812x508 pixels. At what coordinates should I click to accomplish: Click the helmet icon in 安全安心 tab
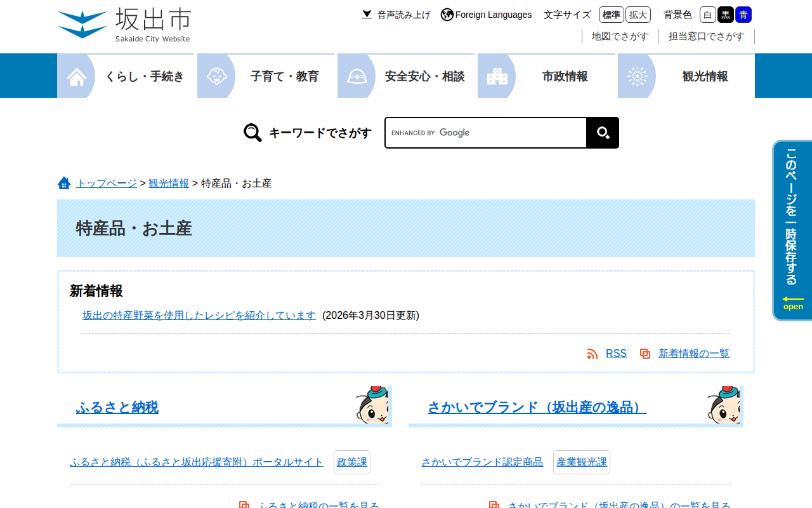(x=357, y=77)
